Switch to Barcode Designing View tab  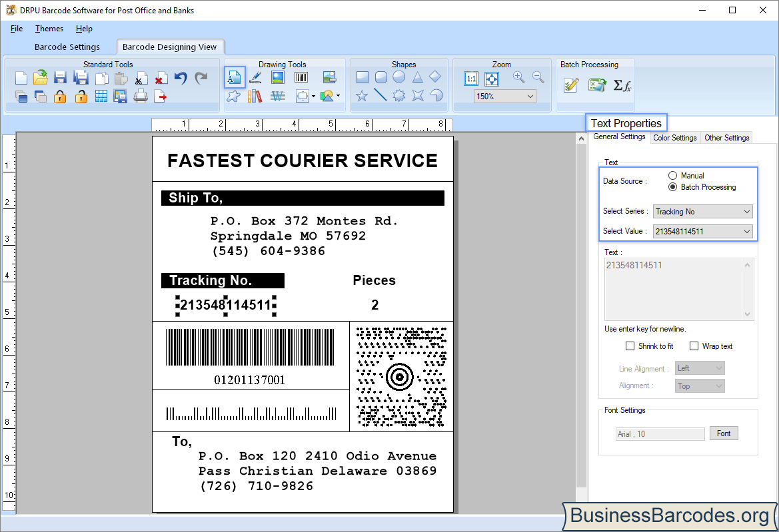(x=169, y=47)
